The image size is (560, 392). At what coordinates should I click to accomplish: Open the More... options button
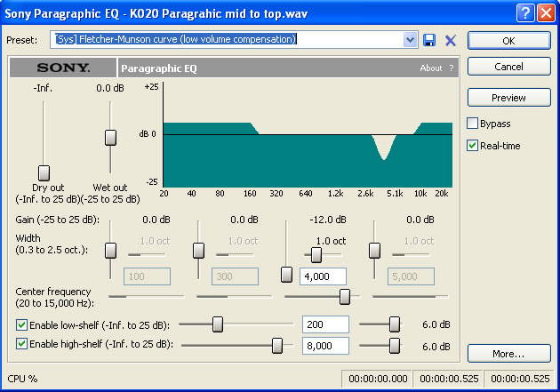pos(509,354)
